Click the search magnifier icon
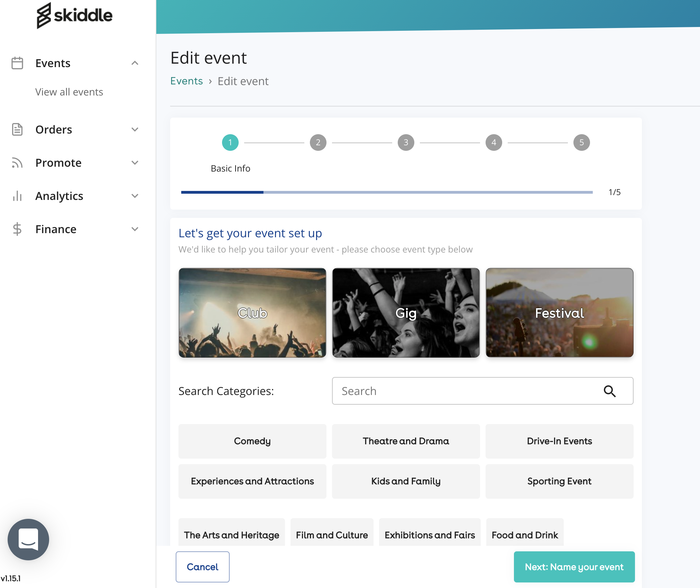 click(x=609, y=391)
